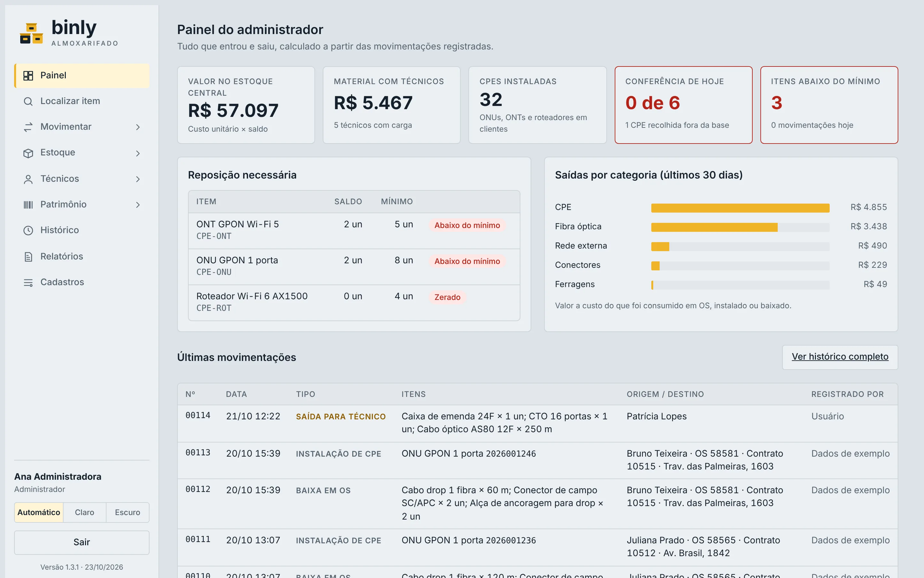Click the SAÍDA PARA TÉCNICO type label
This screenshot has width=924, height=578.
[341, 416]
